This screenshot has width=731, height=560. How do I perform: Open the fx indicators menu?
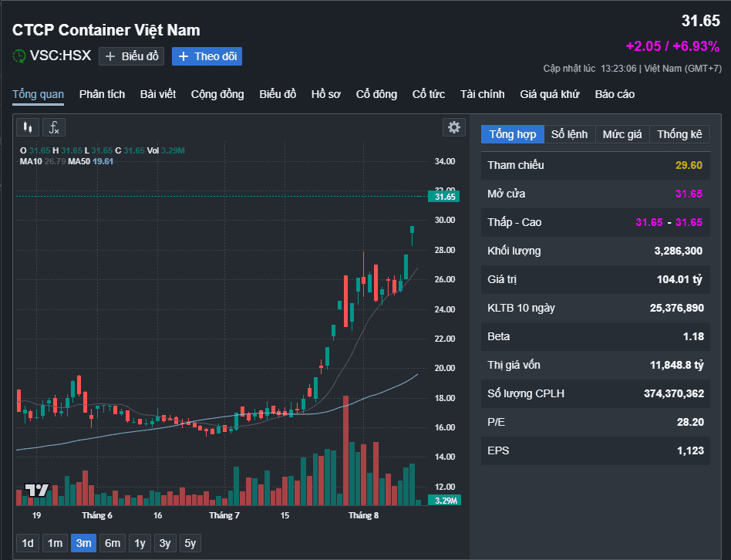(x=54, y=127)
